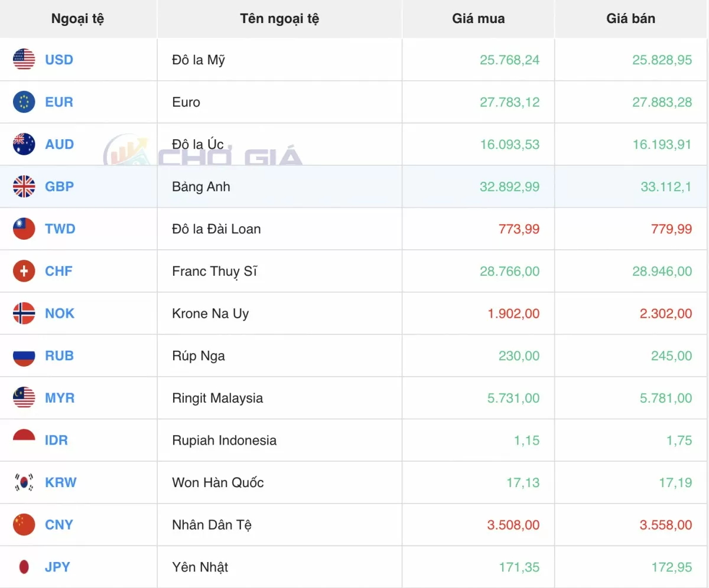Viewport: 709px width, 588px height.
Task: Click the Switzerland flag icon
Action: pyautogui.click(x=24, y=271)
